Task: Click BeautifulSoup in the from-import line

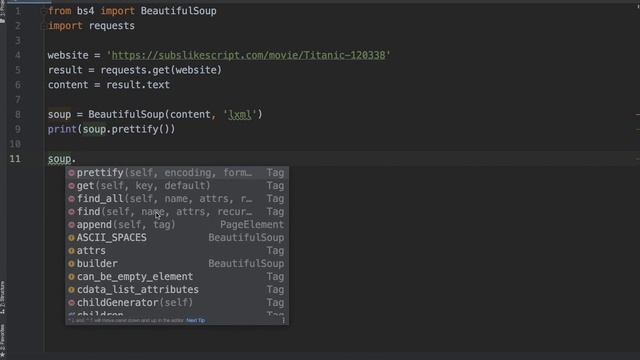Action: pos(178,11)
